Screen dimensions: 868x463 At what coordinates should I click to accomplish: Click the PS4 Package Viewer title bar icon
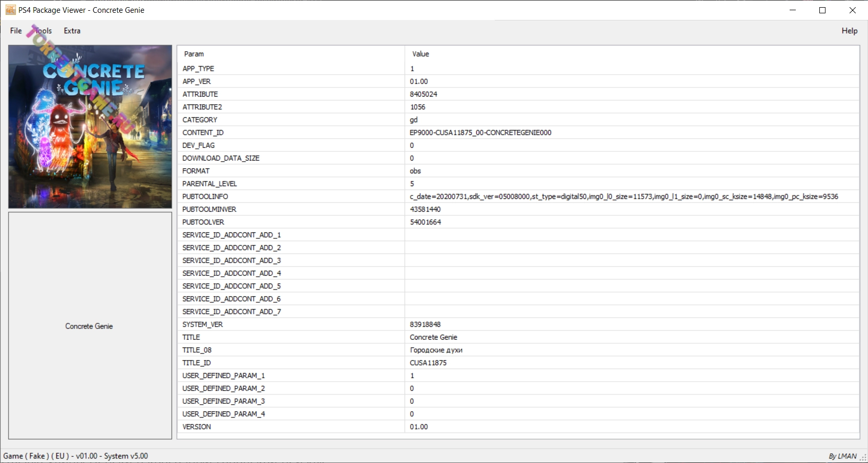point(10,10)
